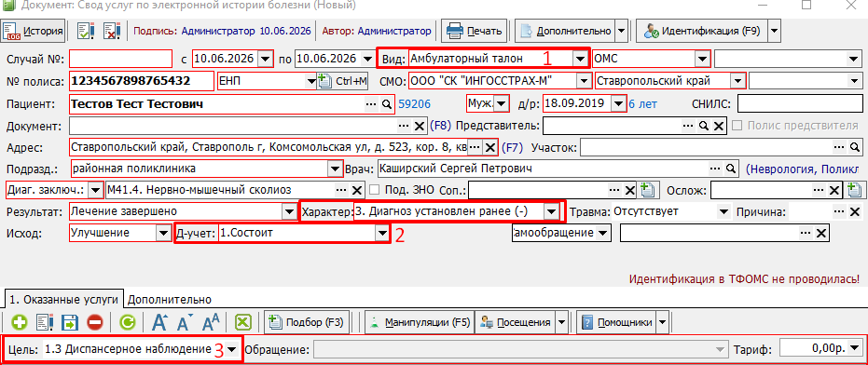This screenshot has width=868, height=365.
Task: Open the Цель Диспансерное наблюдение dropdown
Action: click(x=232, y=349)
